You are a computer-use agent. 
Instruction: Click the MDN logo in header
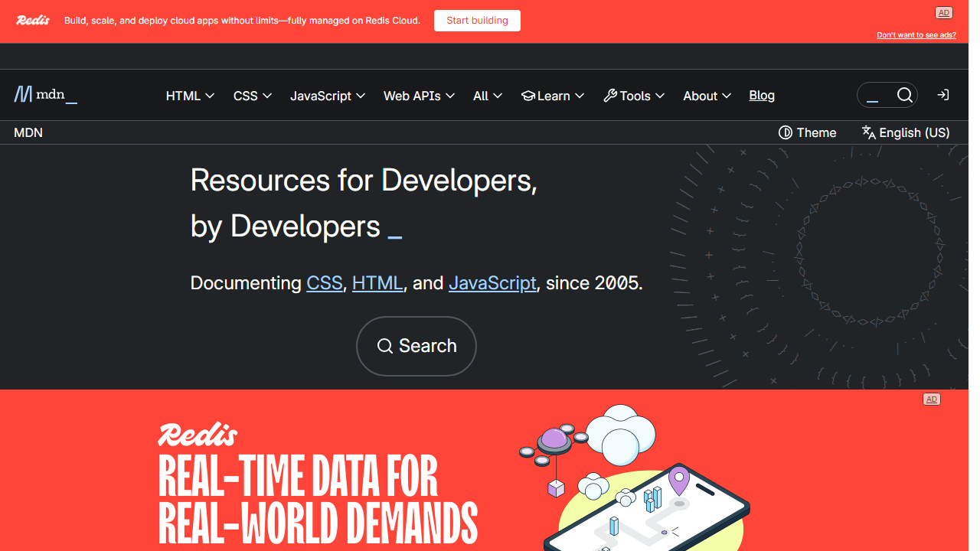pos(45,95)
